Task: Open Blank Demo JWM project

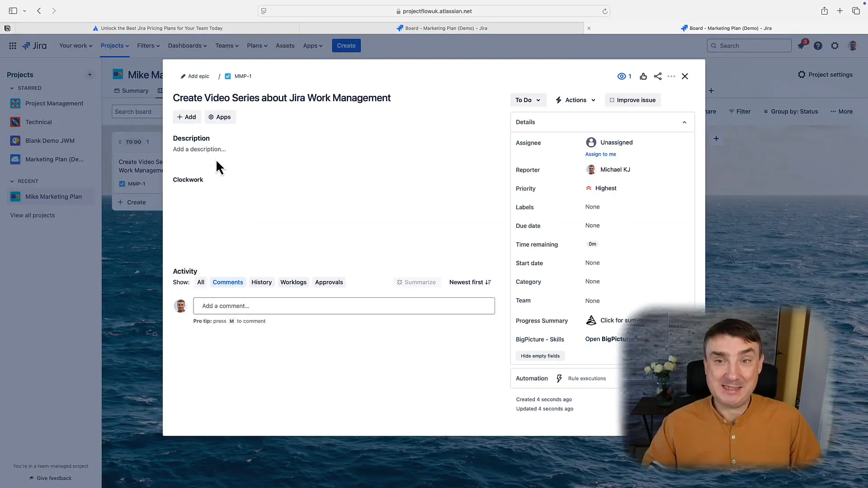Action: [x=50, y=141]
